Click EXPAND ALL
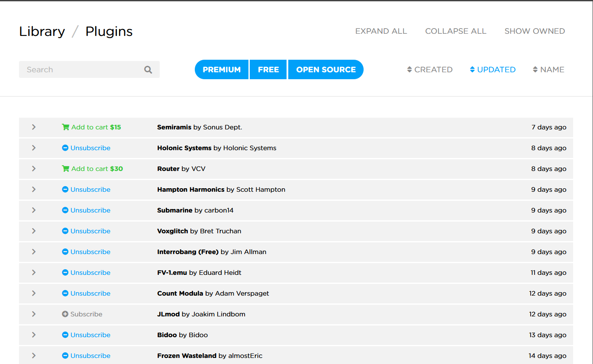 (381, 31)
